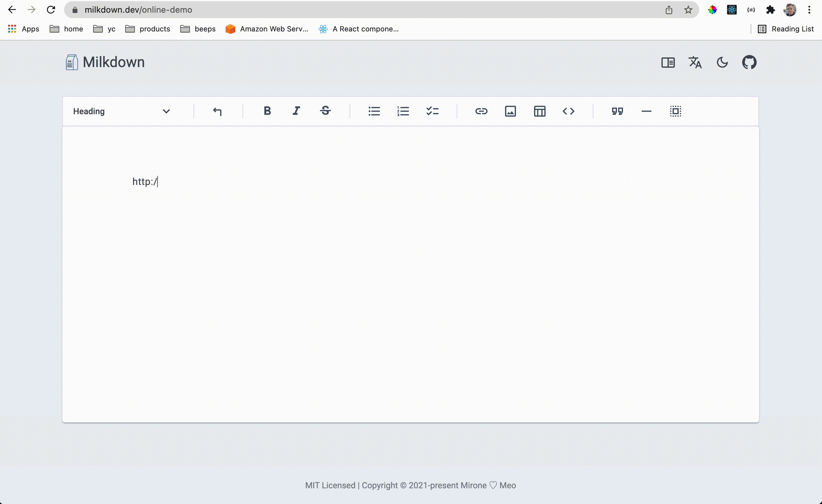
Task: Insert a bullet list
Action: coord(374,111)
